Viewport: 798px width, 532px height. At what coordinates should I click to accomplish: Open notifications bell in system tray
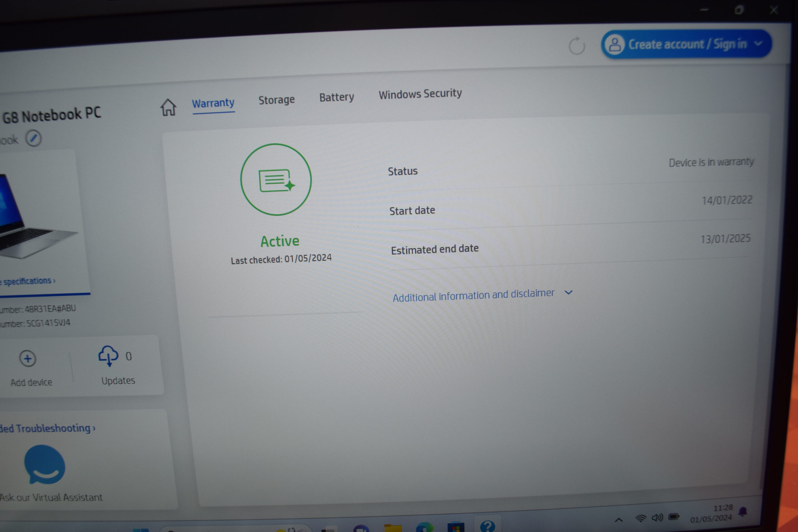[743, 511]
